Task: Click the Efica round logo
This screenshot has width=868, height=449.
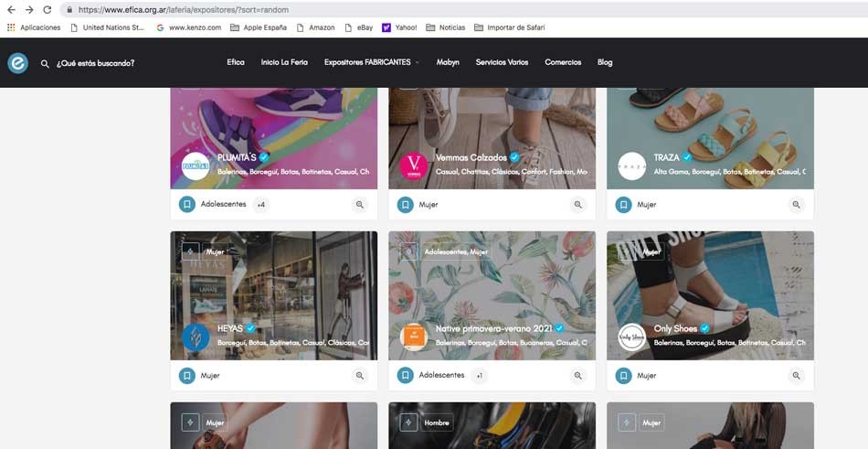Action: pyautogui.click(x=17, y=63)
